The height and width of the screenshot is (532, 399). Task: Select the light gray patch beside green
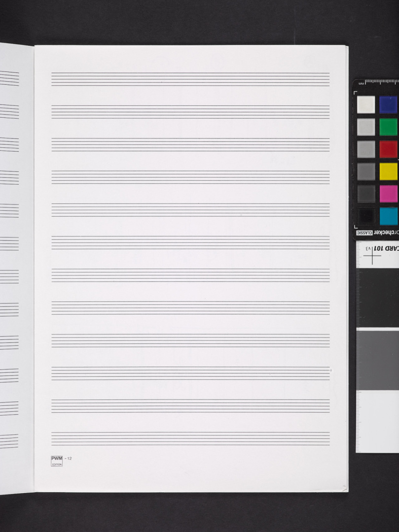(x=366, y=127)
